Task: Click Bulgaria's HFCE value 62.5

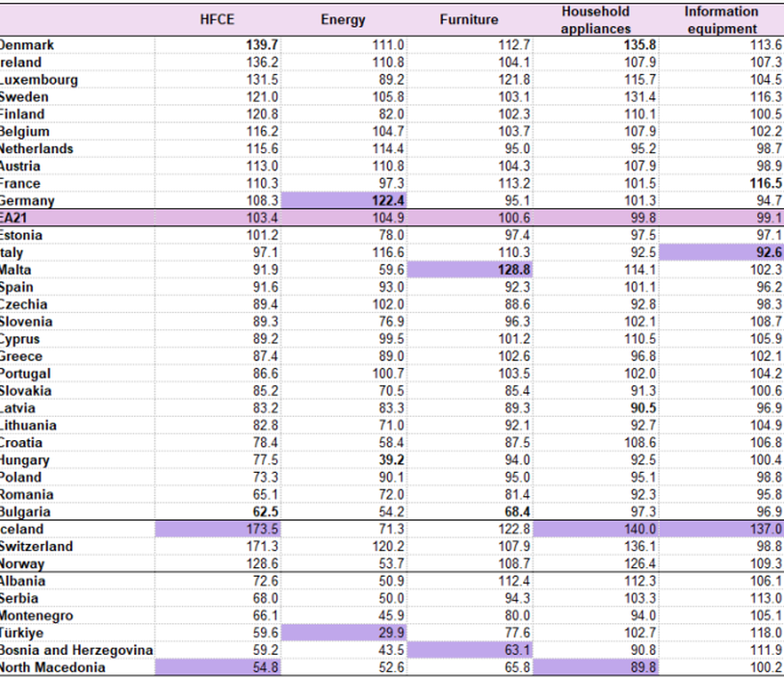Action: (266, 512)
